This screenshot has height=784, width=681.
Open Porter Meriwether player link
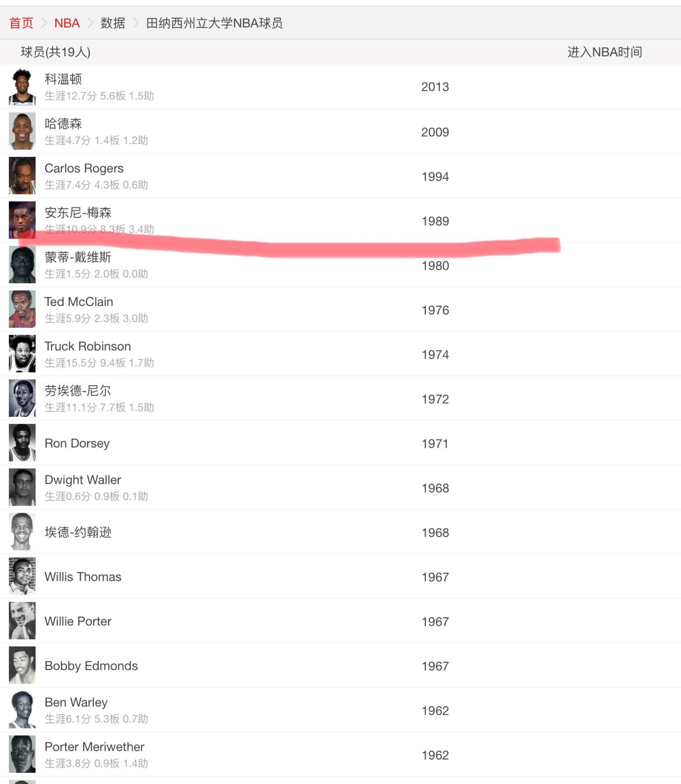(x=94, y=747)
